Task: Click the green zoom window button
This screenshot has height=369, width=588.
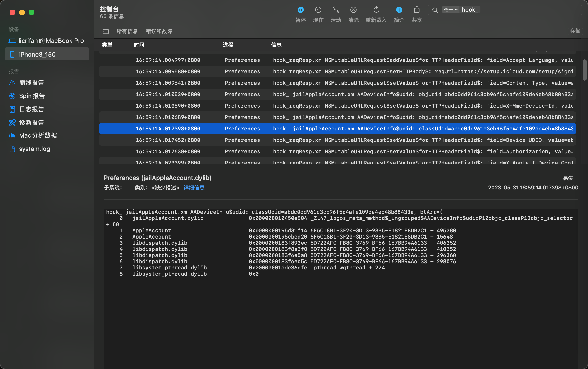Action: tap(31, 12)
